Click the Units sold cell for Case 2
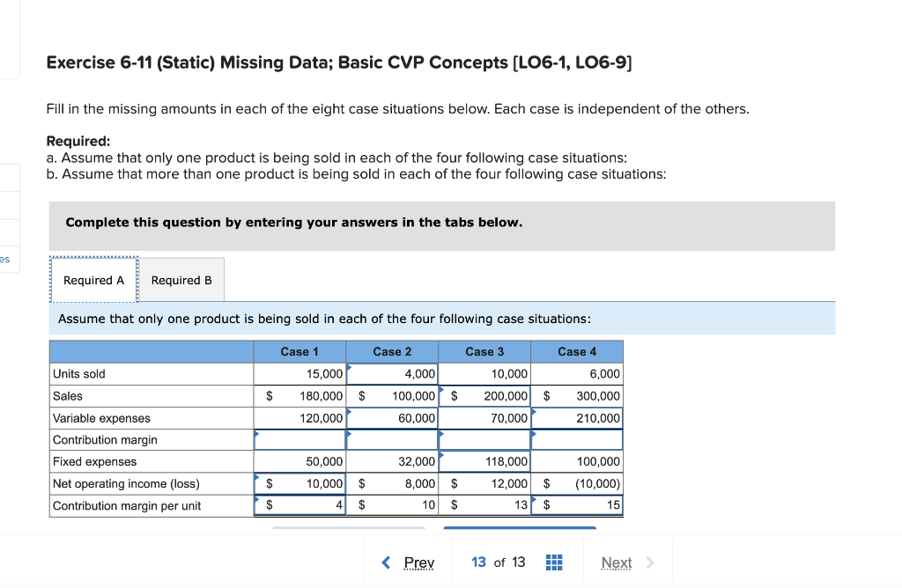Image resolution: width=902 pixels, height=588 pixels. pos(392,373)
